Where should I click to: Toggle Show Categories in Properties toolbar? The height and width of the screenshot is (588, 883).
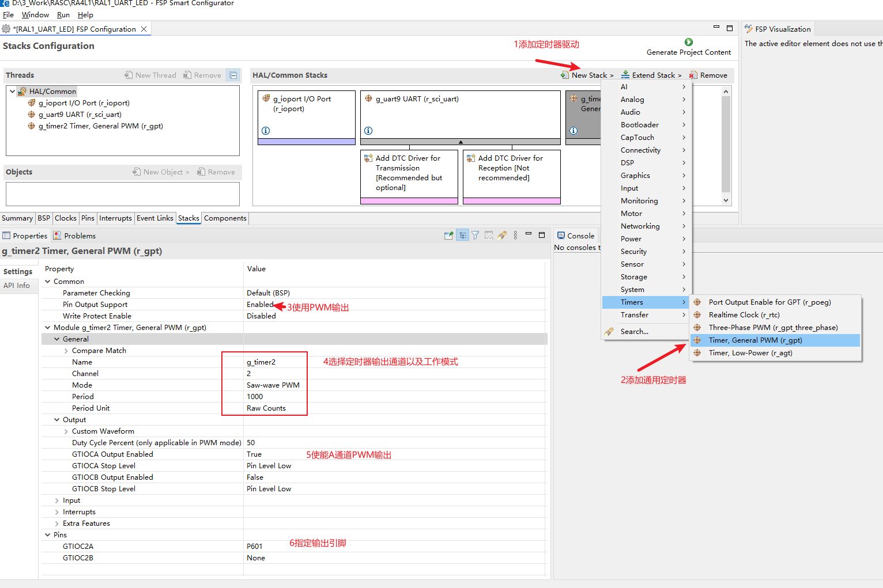[462, 236]
